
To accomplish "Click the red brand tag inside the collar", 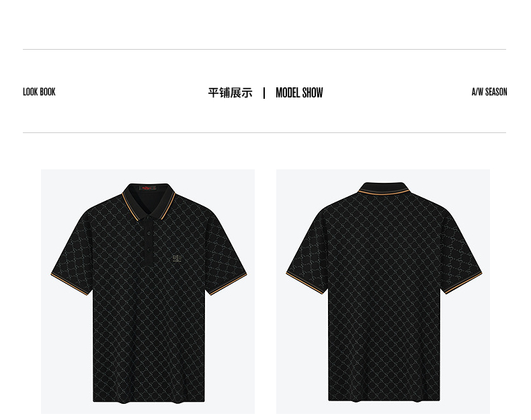I will pos(149,188).
